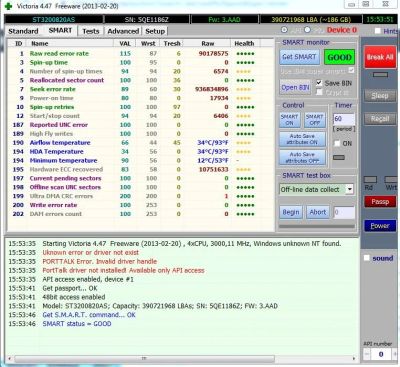Click the green GOOD status indicator
The image size is (400, 367).
[339, 57]
